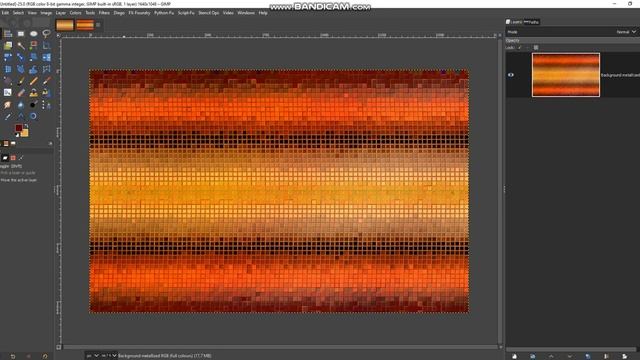Image resolution: width=640 pixels, height=360 pixels.
Task: Open the Tool Options dockable tab
Action: pyautogui.click(x=6, y=144)
